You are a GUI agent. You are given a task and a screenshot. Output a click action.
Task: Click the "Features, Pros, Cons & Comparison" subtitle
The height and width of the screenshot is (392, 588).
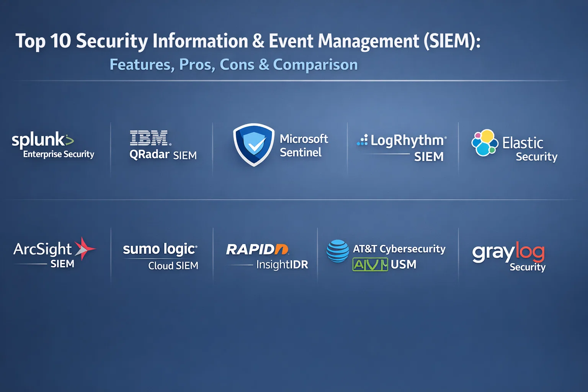coord(234,65)
